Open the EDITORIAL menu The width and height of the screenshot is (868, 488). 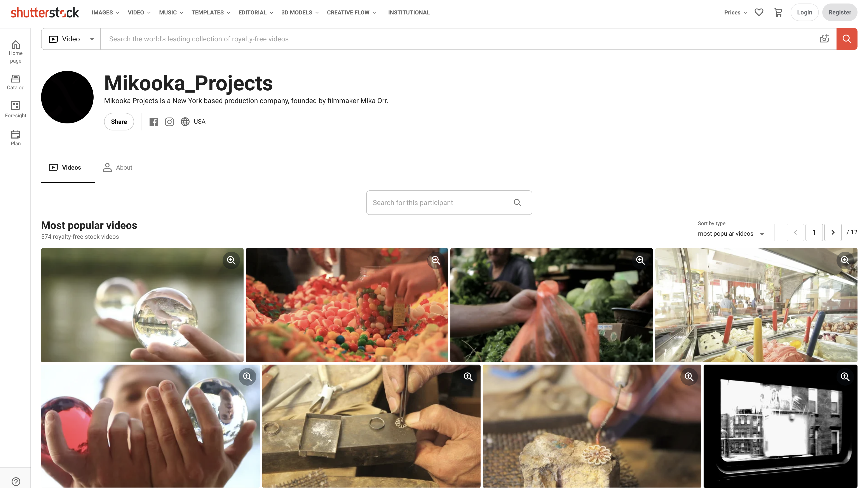point(255,12)
